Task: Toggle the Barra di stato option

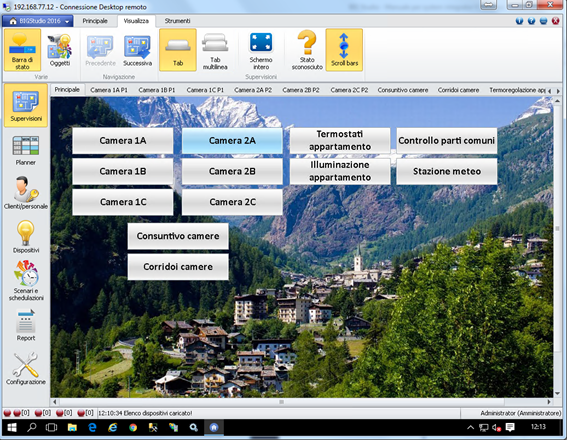Action: [22, 50]
